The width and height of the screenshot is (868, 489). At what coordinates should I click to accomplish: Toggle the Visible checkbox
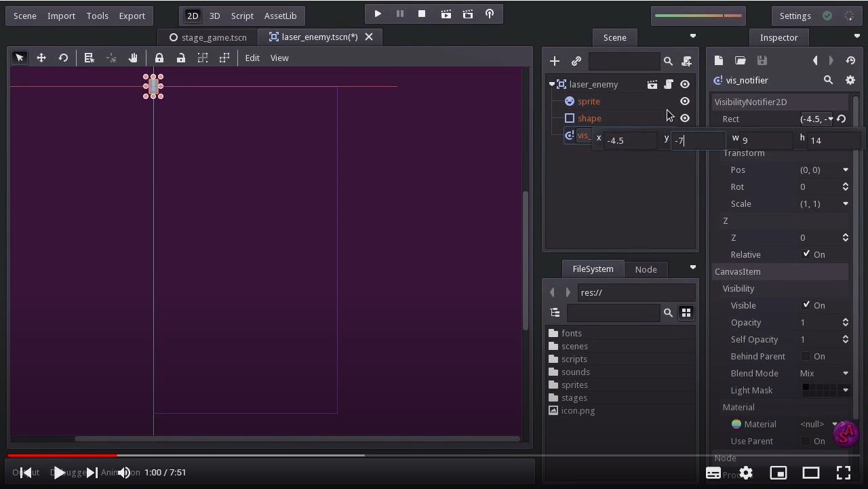pos(806,305)
